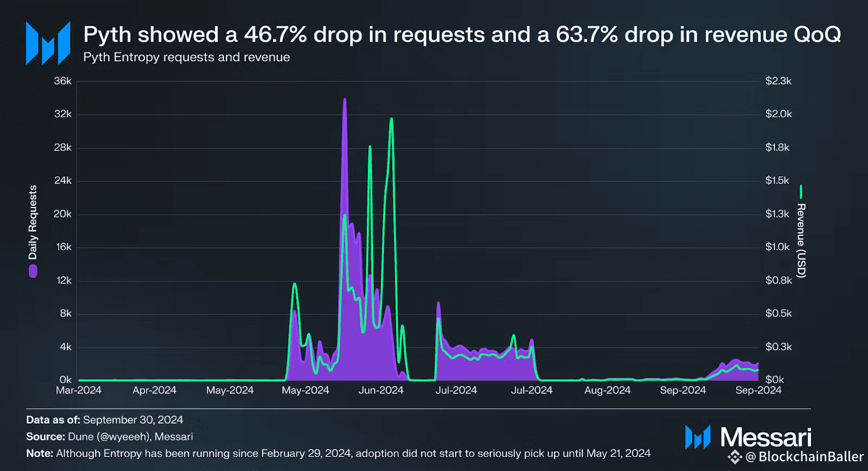Screen dimensions: 868x471
Task: Click the September 30, 2024 data date text
Action: (x=133, y=420)
